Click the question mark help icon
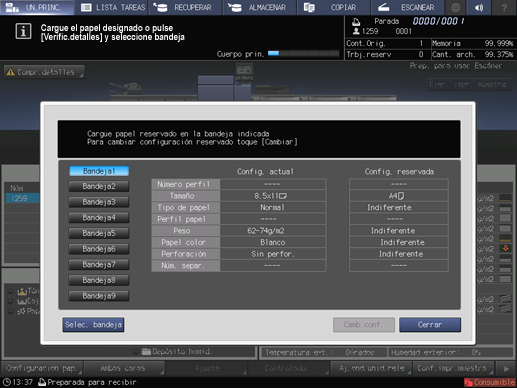The height and width of the screenshot is (388, 517). (x=504, y=7)
